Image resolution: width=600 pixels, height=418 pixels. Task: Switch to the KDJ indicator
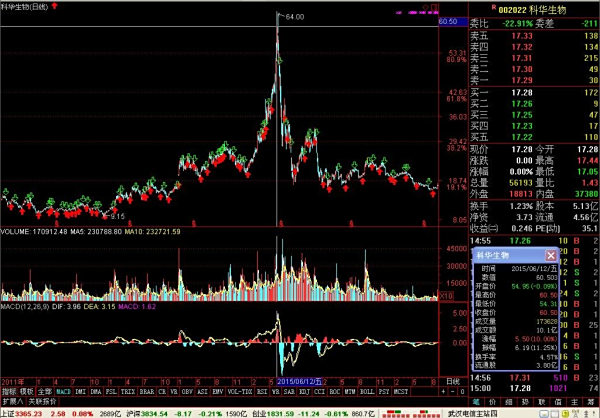305,392
